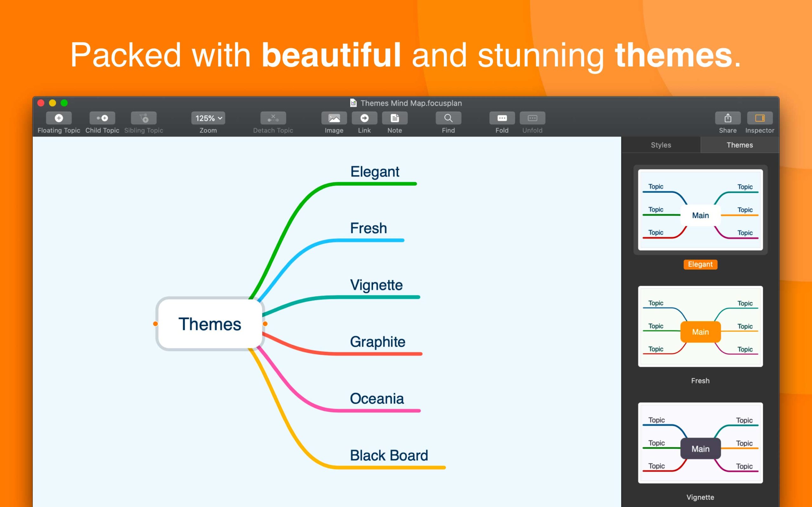Click the Floating Topic toolbar icon
This screenshot has height=507, width=812.
tap(59, 118)
